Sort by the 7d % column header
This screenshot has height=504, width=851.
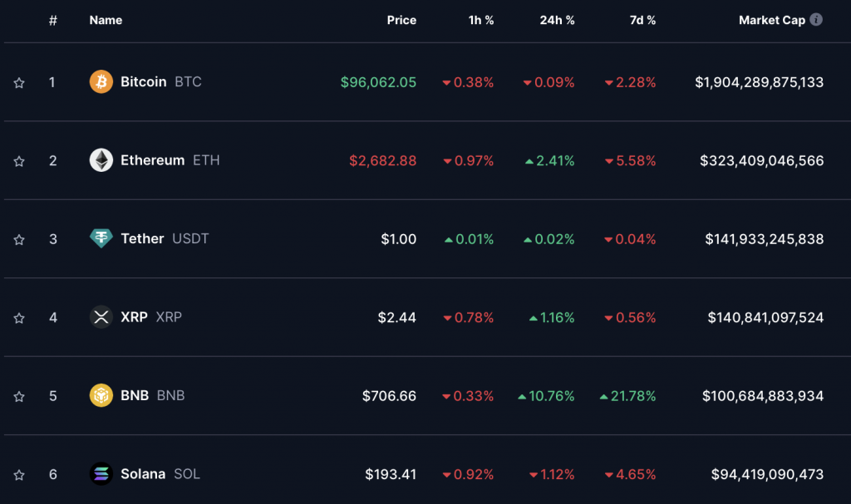point(642,20)
